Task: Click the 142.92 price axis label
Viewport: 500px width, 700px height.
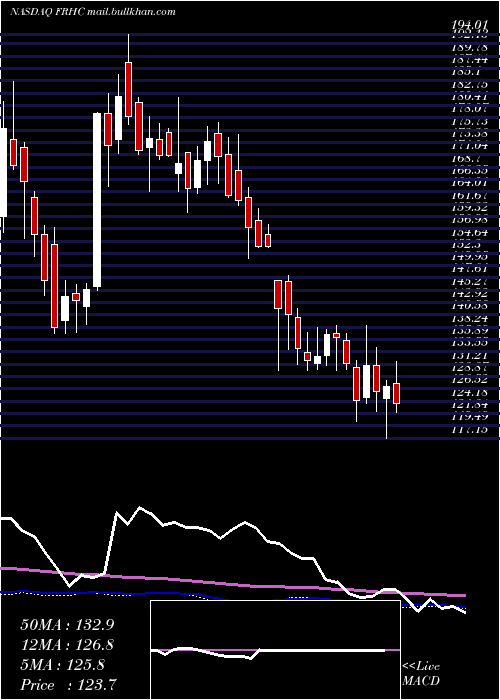Action: point(469,294)
